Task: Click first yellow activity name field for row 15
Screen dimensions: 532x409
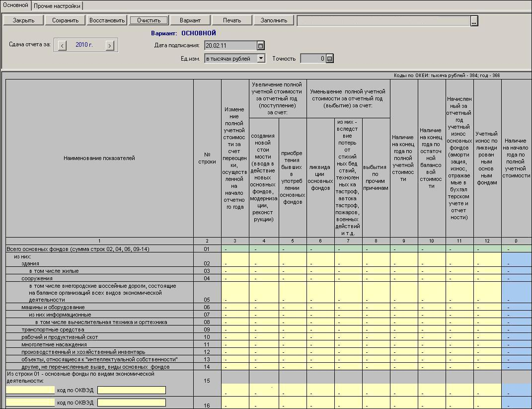Action: click(30, 390)
